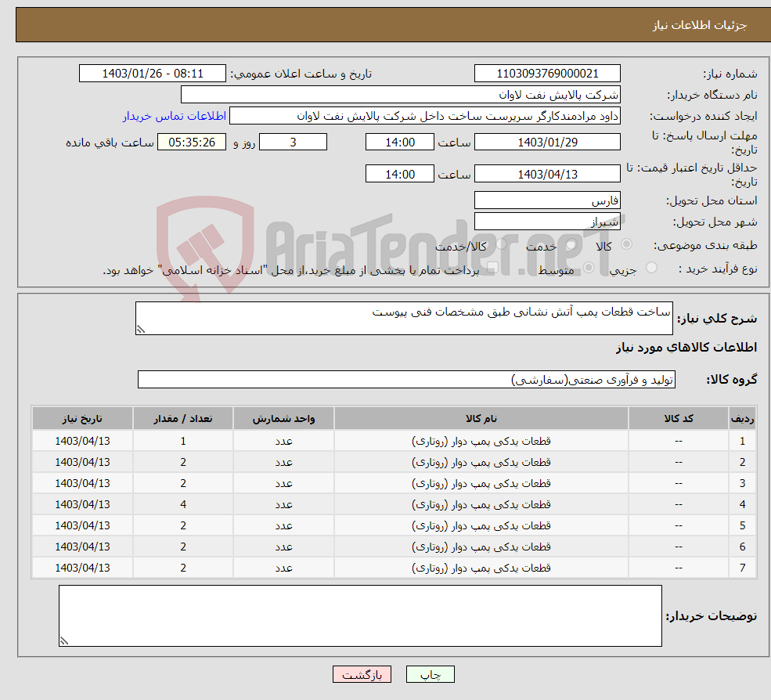Click buyer organization name field
Screen dimensions: 771x700
401,95
